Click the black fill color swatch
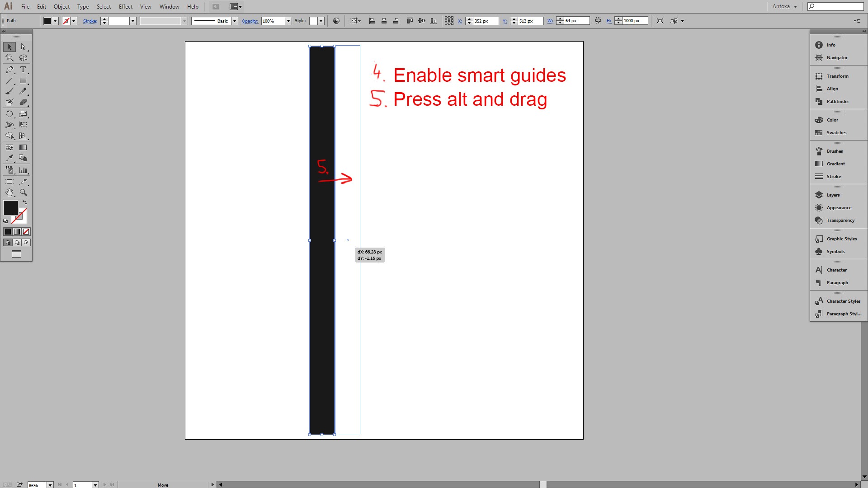868x488 pixels. click(x=11, y=208)
